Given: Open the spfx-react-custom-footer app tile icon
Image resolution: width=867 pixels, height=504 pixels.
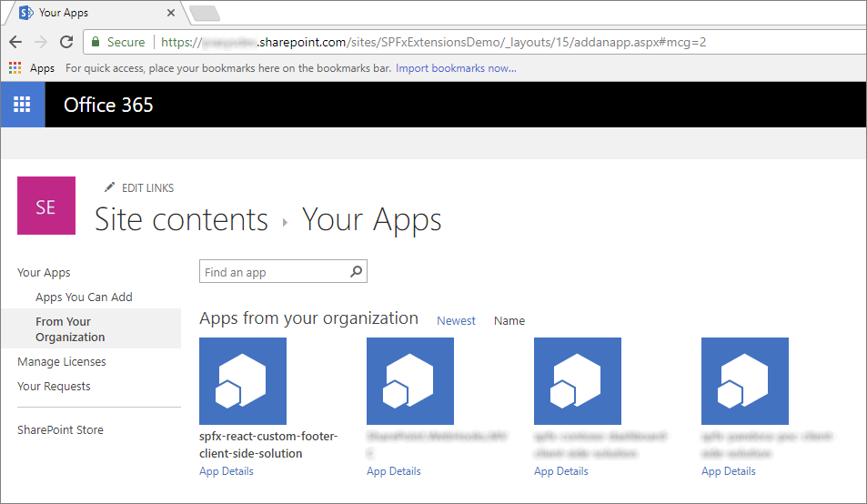Looking at the screenshot, I should (x=243, y=381).
